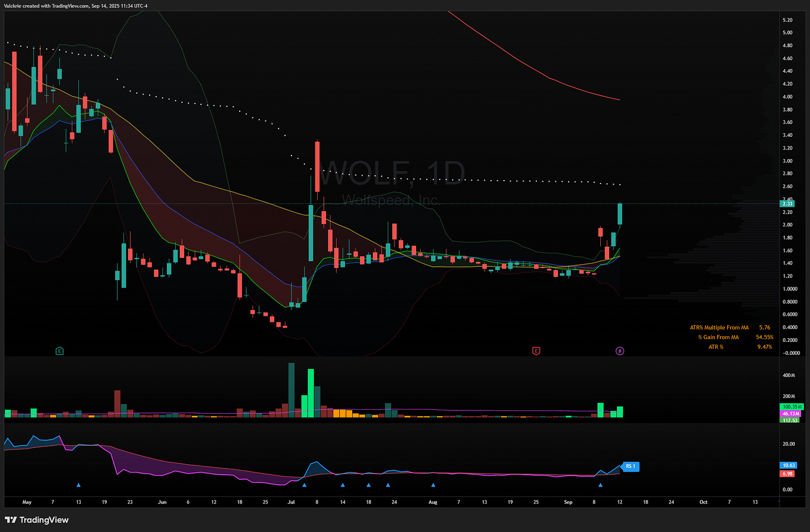Click the Jun label on time axis

click(162, 502)
